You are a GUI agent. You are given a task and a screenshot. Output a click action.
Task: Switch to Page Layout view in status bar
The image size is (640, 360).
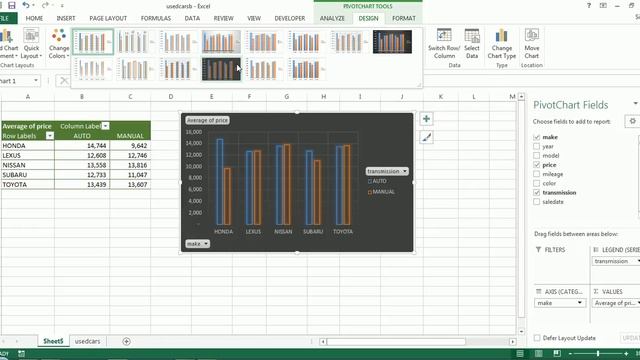pos(538,353)
